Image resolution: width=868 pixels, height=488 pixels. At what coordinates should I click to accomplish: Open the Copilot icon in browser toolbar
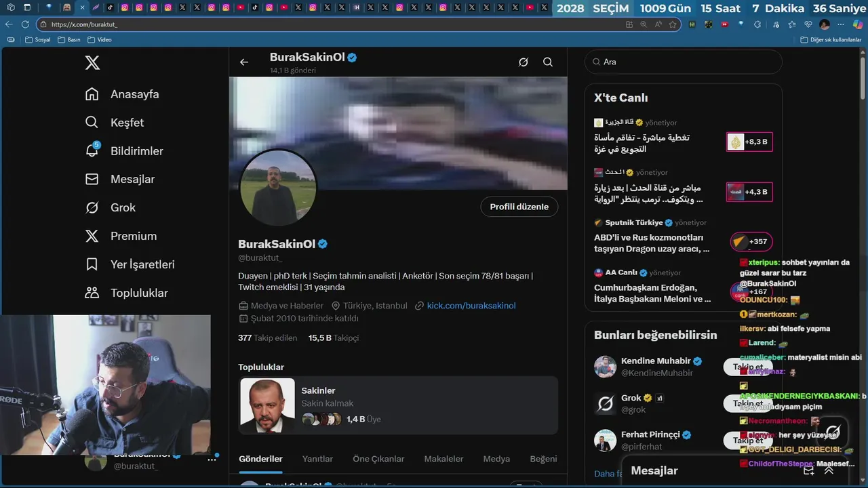tap(858, 24)
